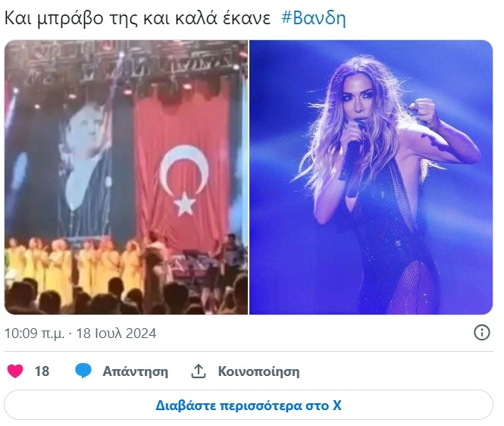Click the share upload arrow icon

(199, 371)
